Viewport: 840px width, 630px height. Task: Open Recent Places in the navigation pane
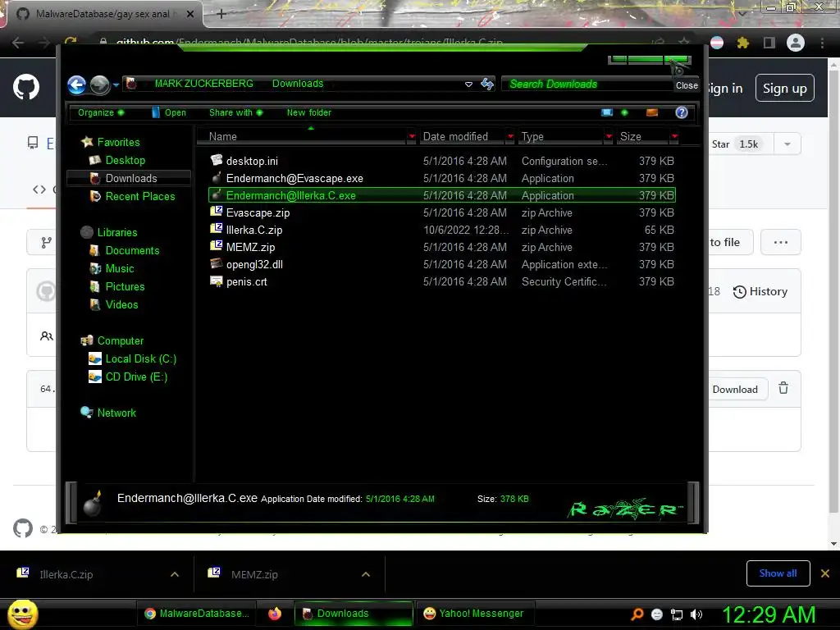(x=139, y=197)
